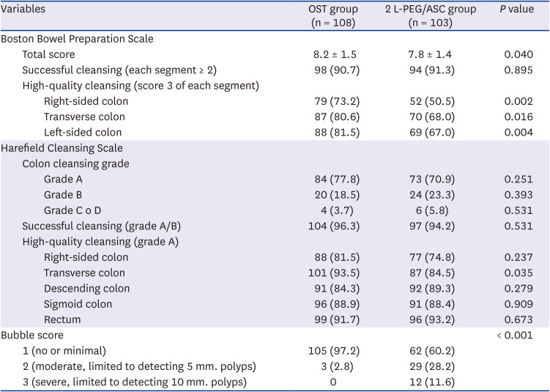Image resolution: width=550 pixels, height=392 pixels.
Task: Click the 'Grade B' row label
Action: 64,195
